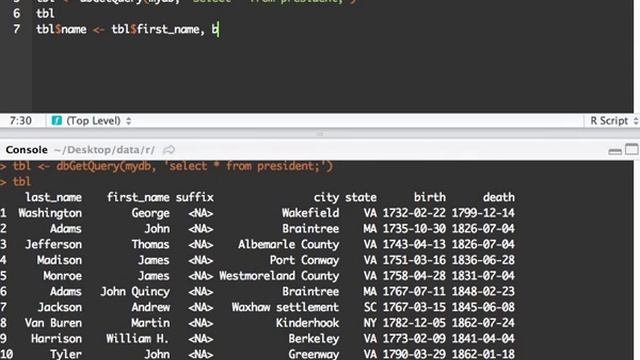Click 'George' first name value
Viewport: 640px width, 360px height.
click(150, 213)
